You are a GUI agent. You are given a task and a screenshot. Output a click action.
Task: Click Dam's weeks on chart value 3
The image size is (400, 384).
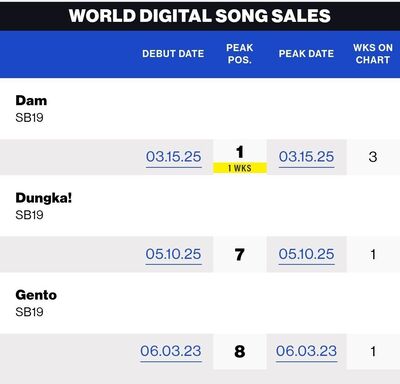tap(373, 157)
